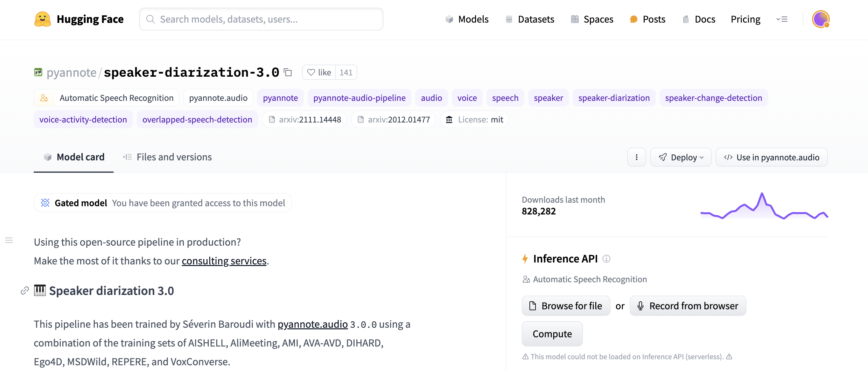Open Use in pyannote.audio snippet
The height and width of the screenshot is (371, 868).
771,157
